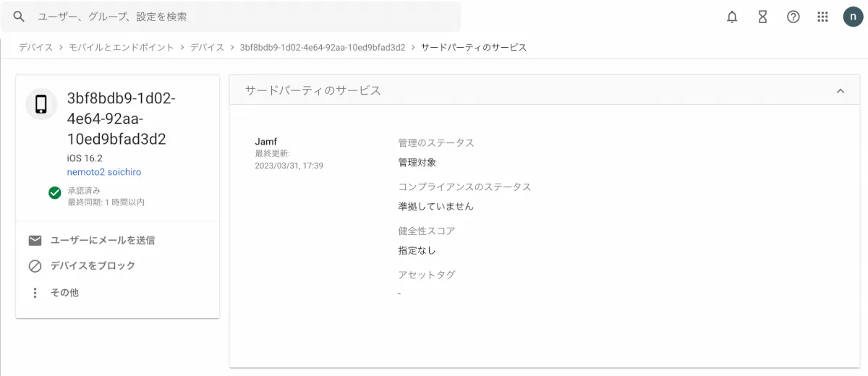Open user nemoto2 soichiro link
This screenshot has height=376, width=868.
(x=104, y=173)
